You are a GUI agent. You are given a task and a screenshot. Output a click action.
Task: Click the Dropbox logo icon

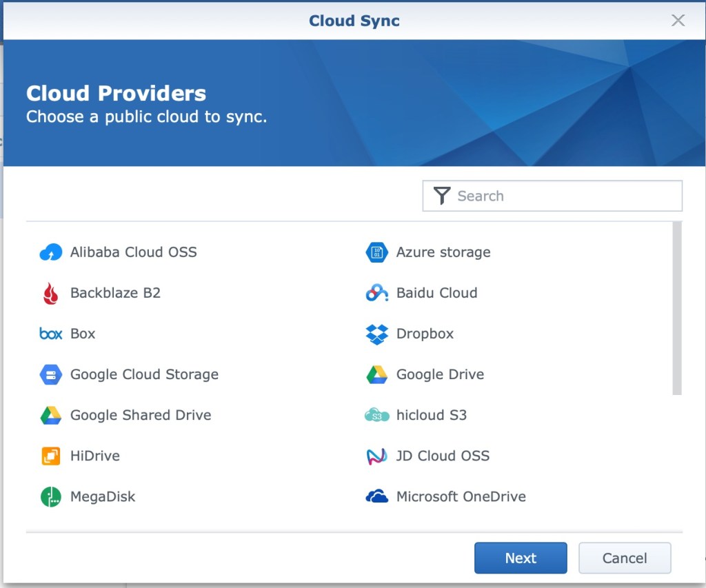click(377, 334)
